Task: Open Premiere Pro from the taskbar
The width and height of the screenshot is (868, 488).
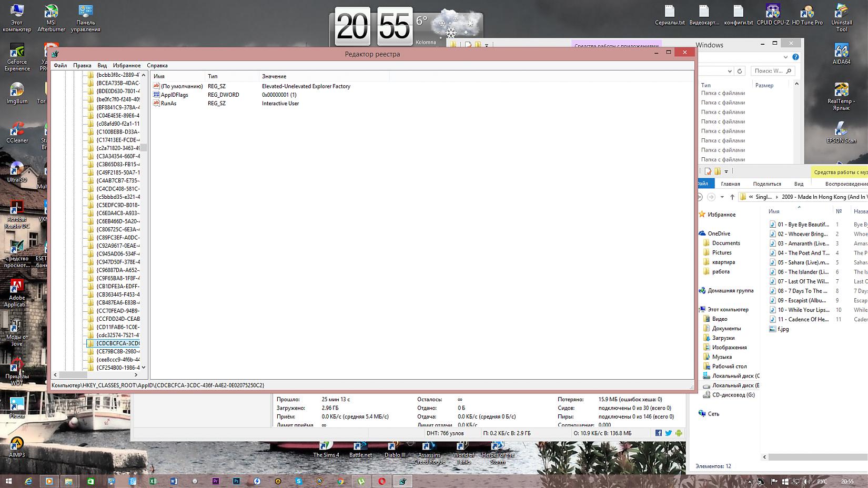Action: point(216,481)
